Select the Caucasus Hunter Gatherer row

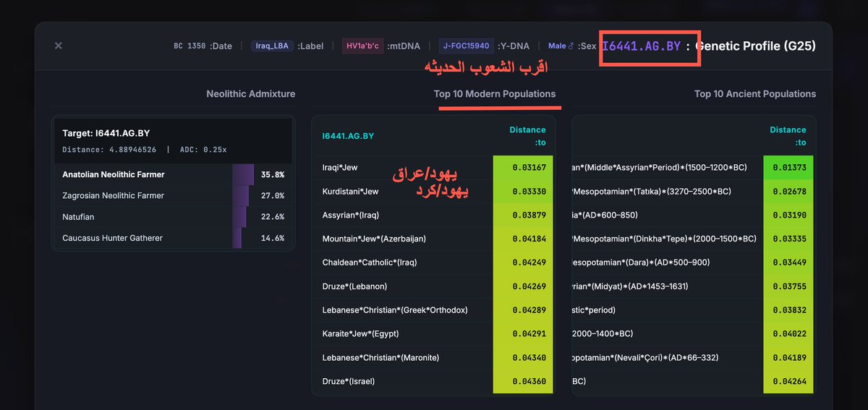173,238
